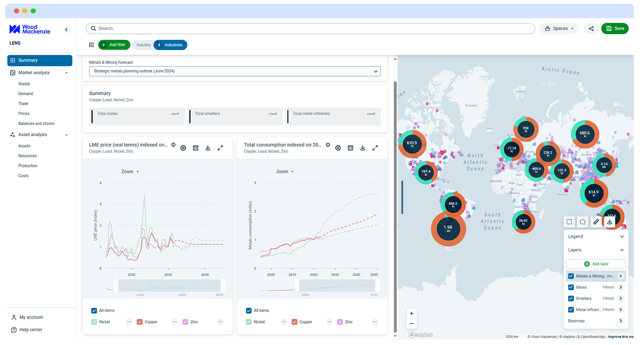Activate the map ruler measure tool
The width and height of the screenshot is (644, 345).
[x=596, y=222]
